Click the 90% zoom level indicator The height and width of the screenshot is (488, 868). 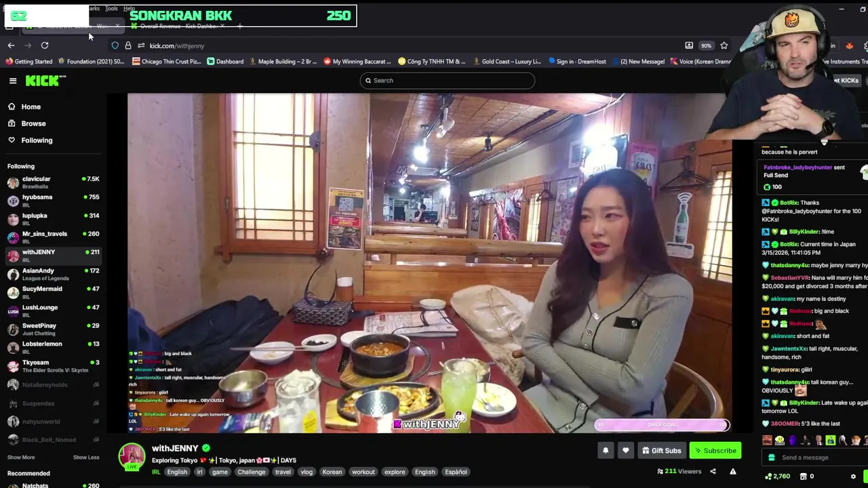[x=706, y=45]
